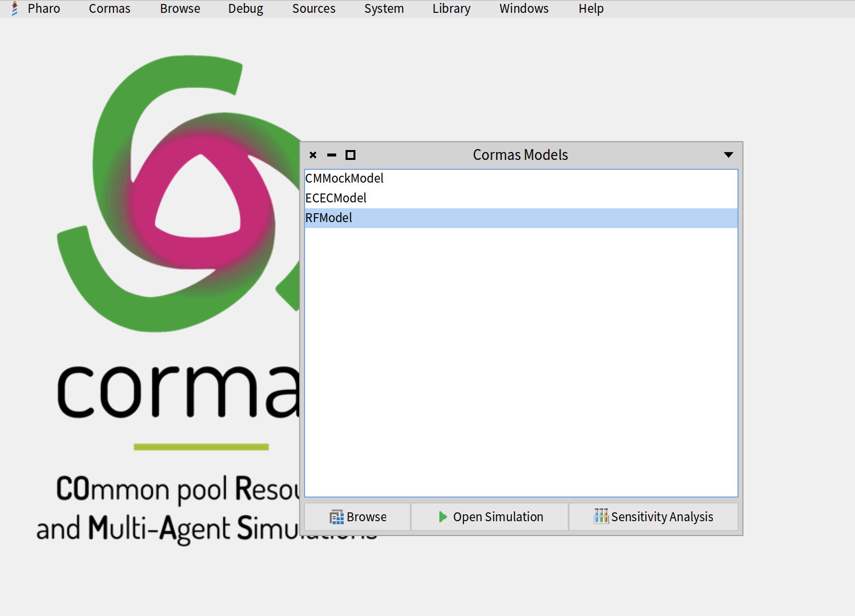Minimize the Cormas Models window
855x616 pixels.
point(332,155)
